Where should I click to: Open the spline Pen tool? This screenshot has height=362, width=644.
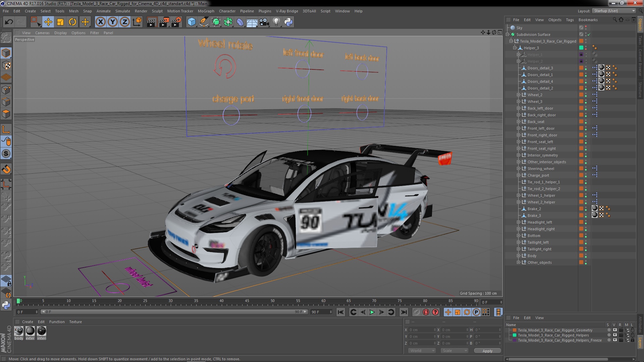point(204,22)
